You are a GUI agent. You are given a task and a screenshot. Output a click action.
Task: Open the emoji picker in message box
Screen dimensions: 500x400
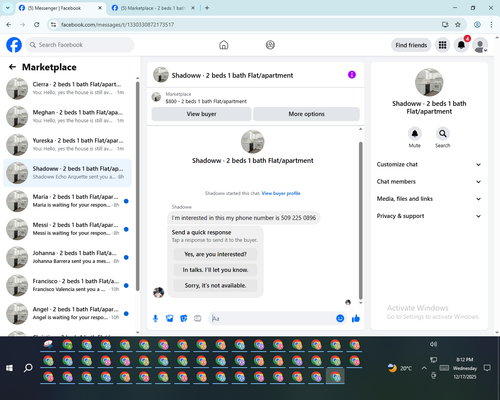[x=340, y=318]
